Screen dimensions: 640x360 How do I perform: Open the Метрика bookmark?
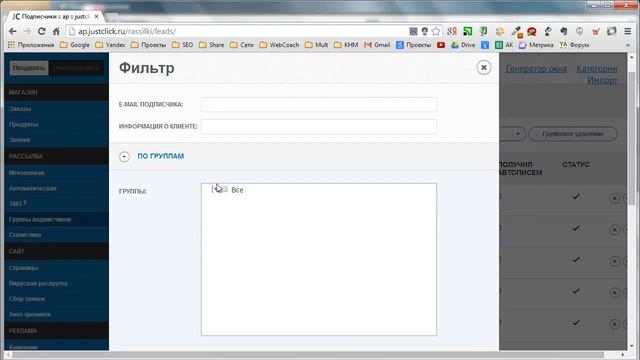[536, 45]
